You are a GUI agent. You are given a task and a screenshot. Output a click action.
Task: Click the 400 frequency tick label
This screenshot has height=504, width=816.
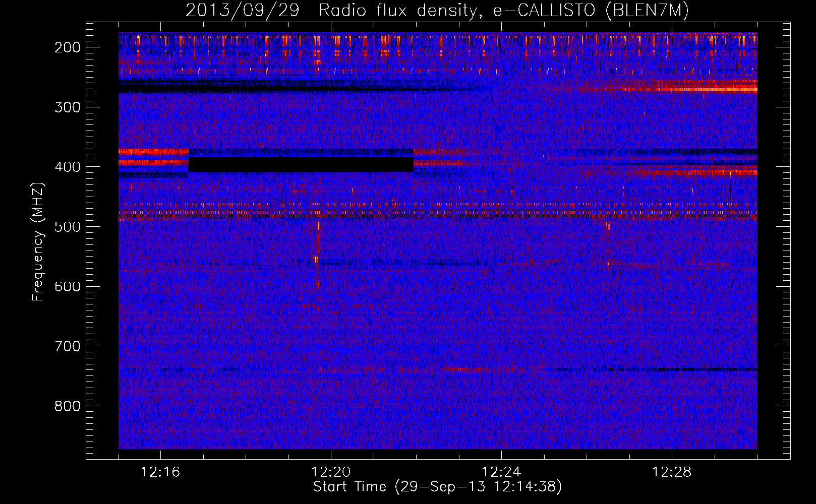pyautogui.click(x=67, y=167)
